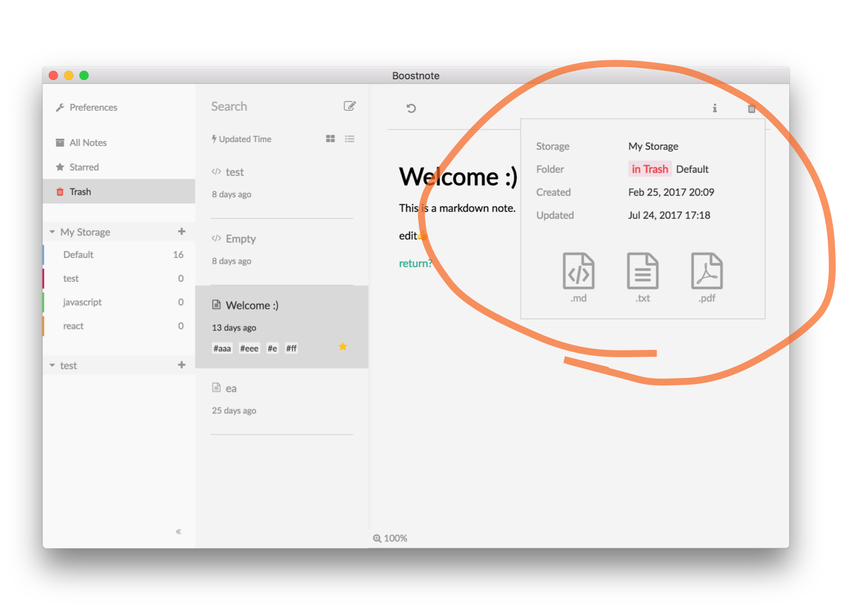Click the updated date Jul 24, 2017 17:18
856x616 pixels.
click(669, 215)
